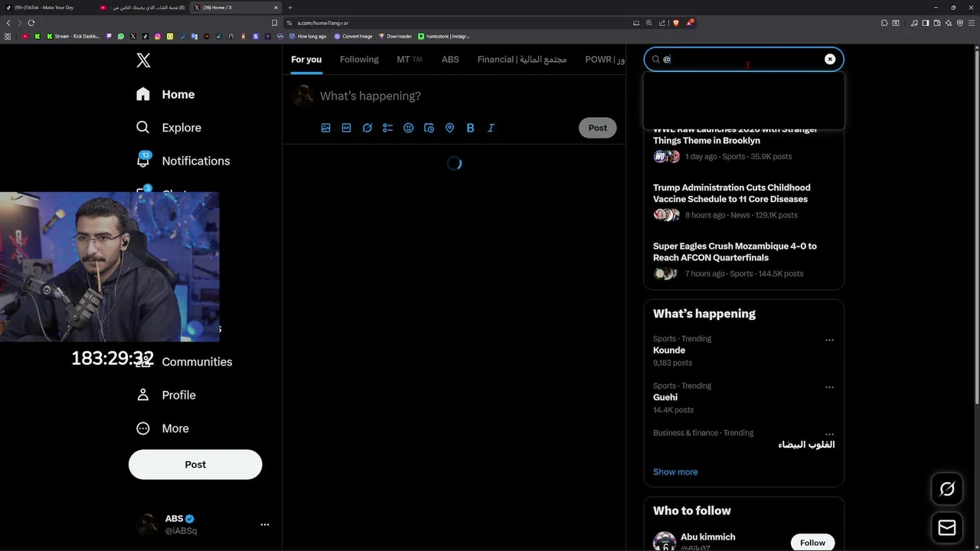Open the Convert Image bookmark
The width and height of the screenshot is (980, 551).
pyautogui.click(x=353, y=36)
